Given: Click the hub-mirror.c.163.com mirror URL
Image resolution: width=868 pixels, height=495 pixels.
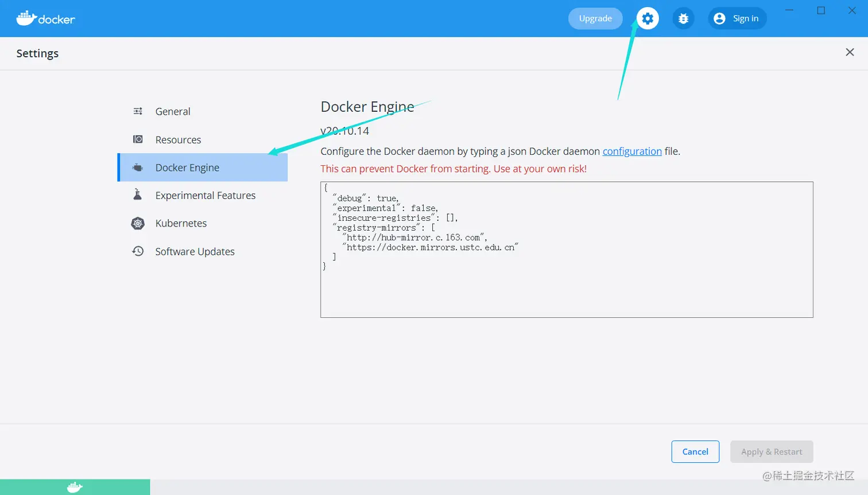Looking at the screenshot, I should [414, 237].
